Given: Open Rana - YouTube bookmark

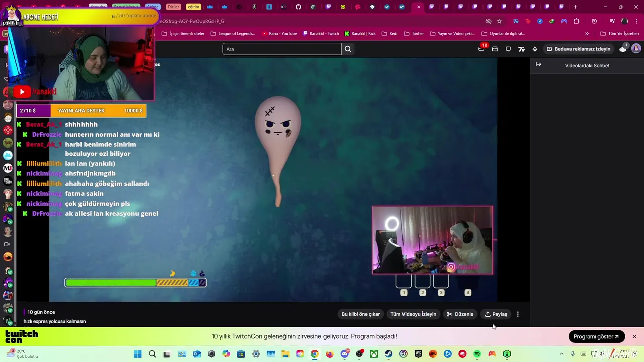Looking at the screenshot, I should [279, 34].
